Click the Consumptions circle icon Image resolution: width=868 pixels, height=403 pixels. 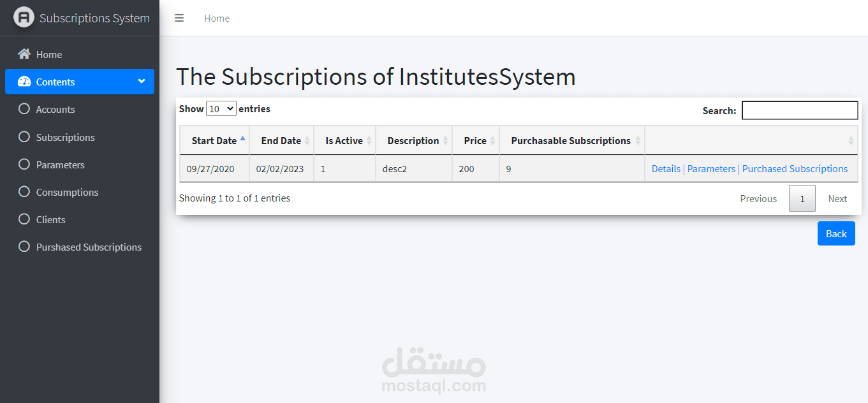tap(24, 192)
